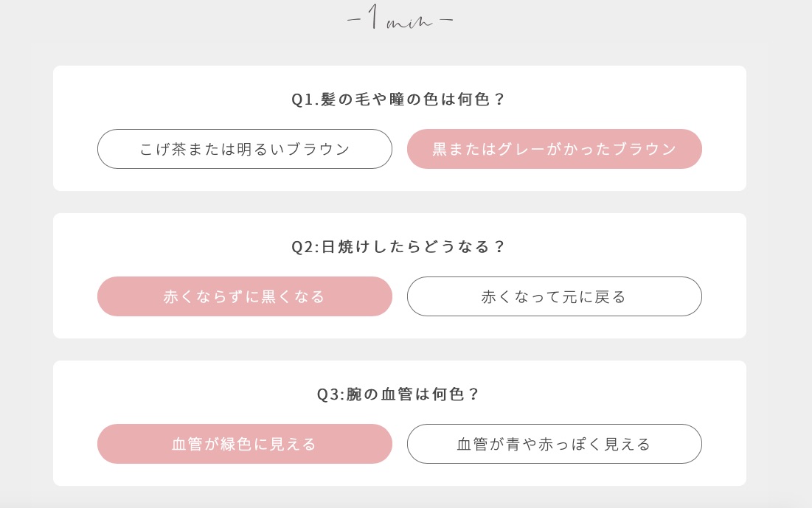Click the dash left of "1 min"
Viewport: 812px width, 508px height.
353,21
